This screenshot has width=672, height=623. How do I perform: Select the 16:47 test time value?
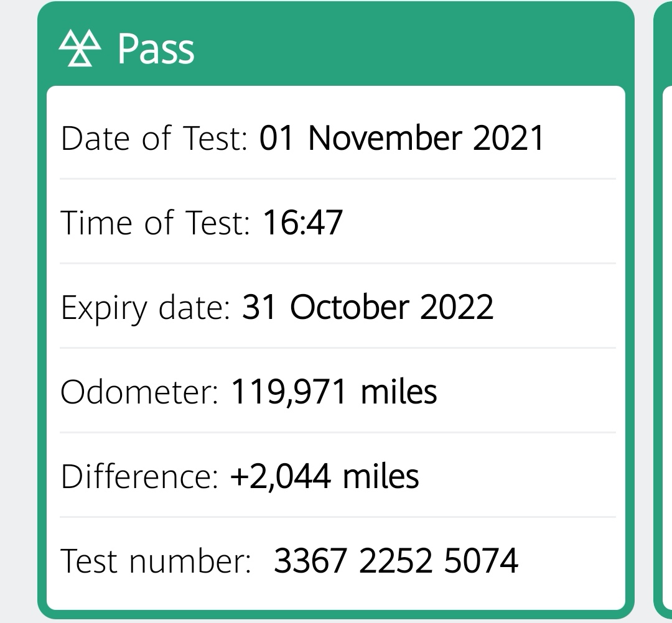[x=302, y=223]
